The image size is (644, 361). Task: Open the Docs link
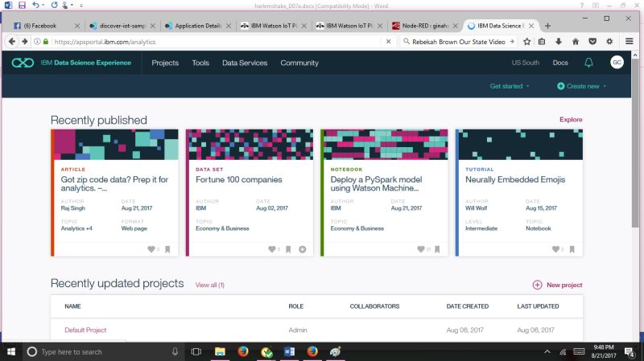pyautogui.click(x=560, y=63)
